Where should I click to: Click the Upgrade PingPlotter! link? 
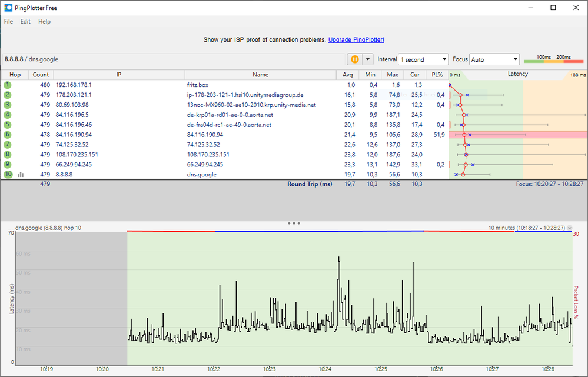pos(356,40)
